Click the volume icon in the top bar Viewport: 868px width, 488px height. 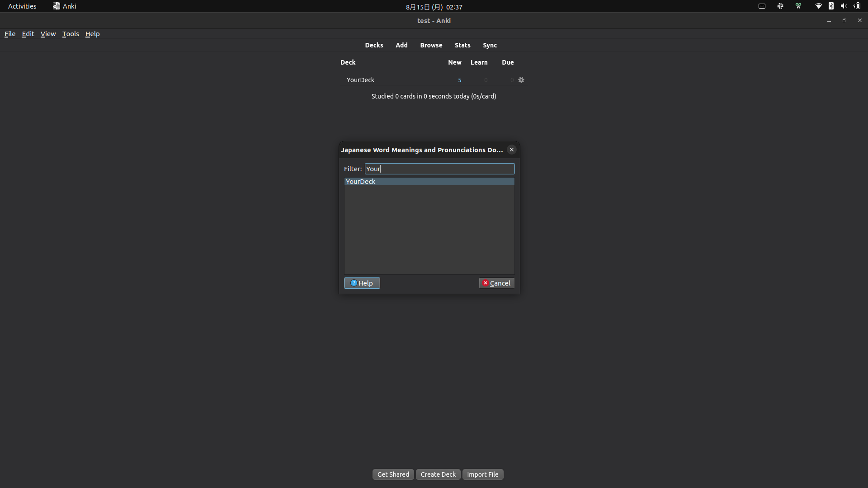(844, 6)
